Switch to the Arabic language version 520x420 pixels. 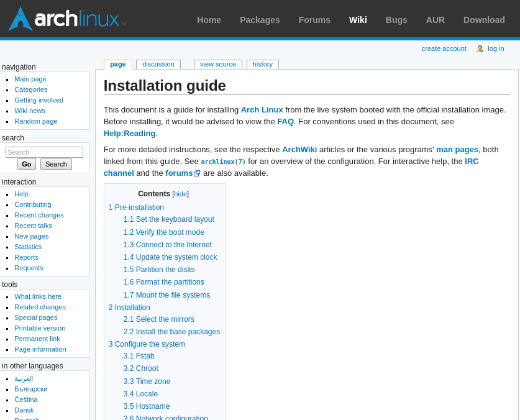tap(24, 378)
